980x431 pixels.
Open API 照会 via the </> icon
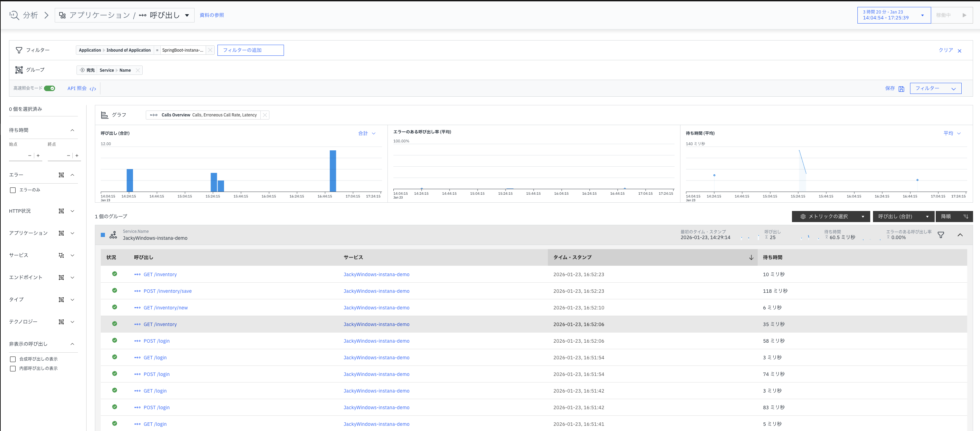pyautogui.click(x=93, y=88)
